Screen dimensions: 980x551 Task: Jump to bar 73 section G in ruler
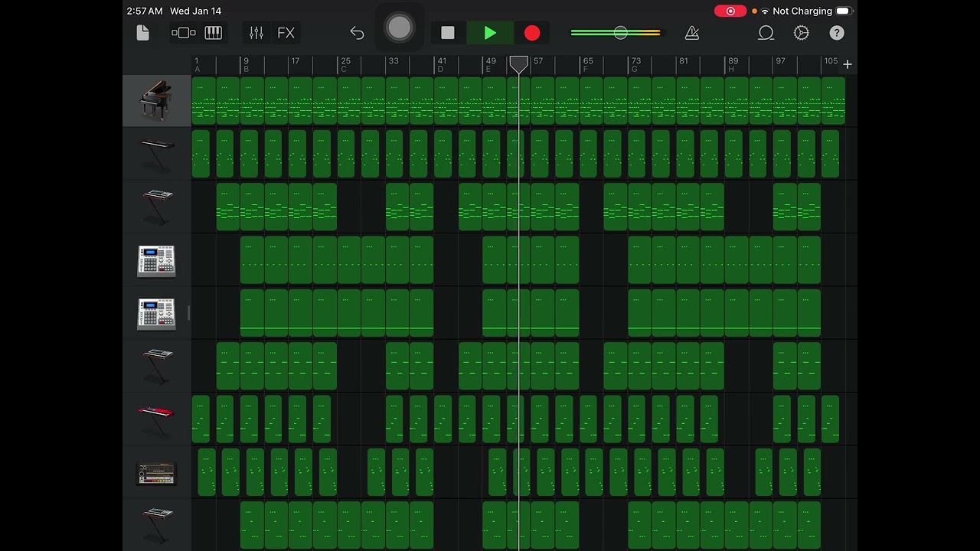pyautogui.click(x=635, y=65)
